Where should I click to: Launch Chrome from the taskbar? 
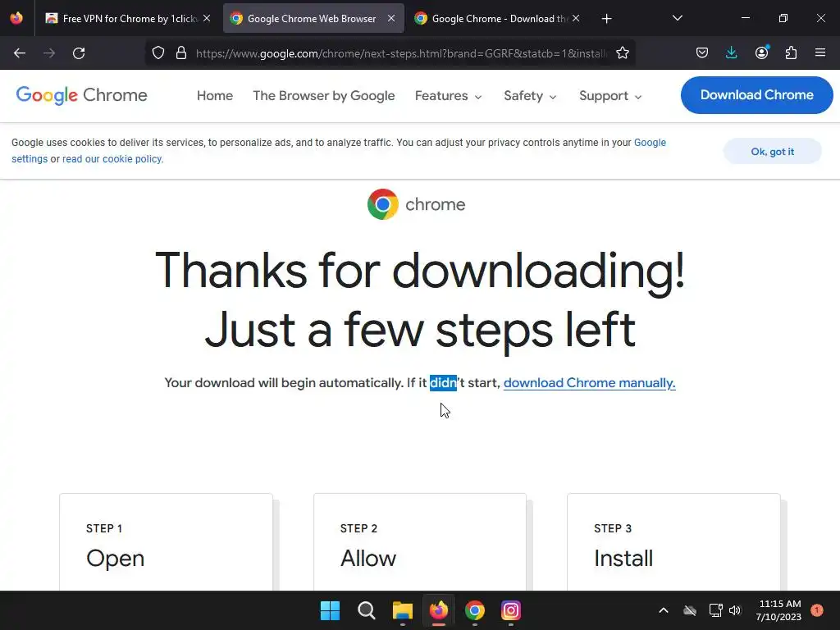point(475,610)
